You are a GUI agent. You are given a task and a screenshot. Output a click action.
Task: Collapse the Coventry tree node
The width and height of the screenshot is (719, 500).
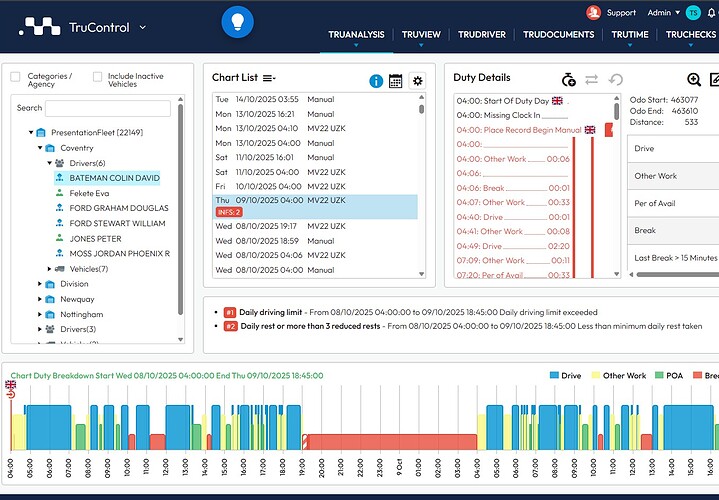(40, 148)
